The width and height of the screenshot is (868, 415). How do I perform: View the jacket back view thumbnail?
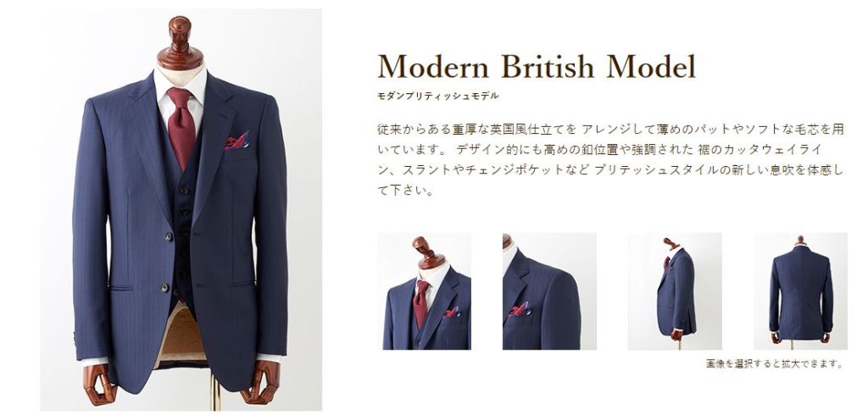[x=800, y=291]
